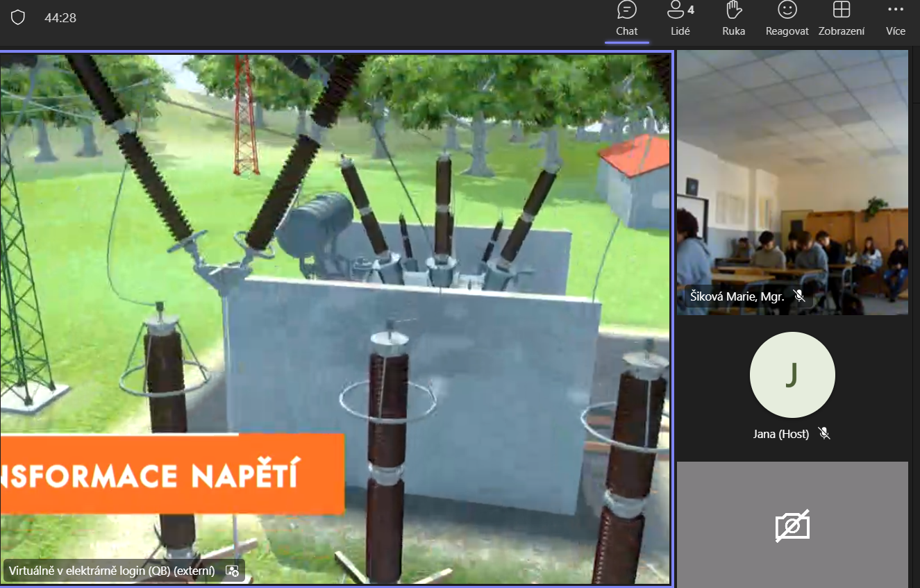Image resolution: width=920 pixels, height=588 pixels.
Task: Select Šiková Marie video tile
Action: pos(792,182)
